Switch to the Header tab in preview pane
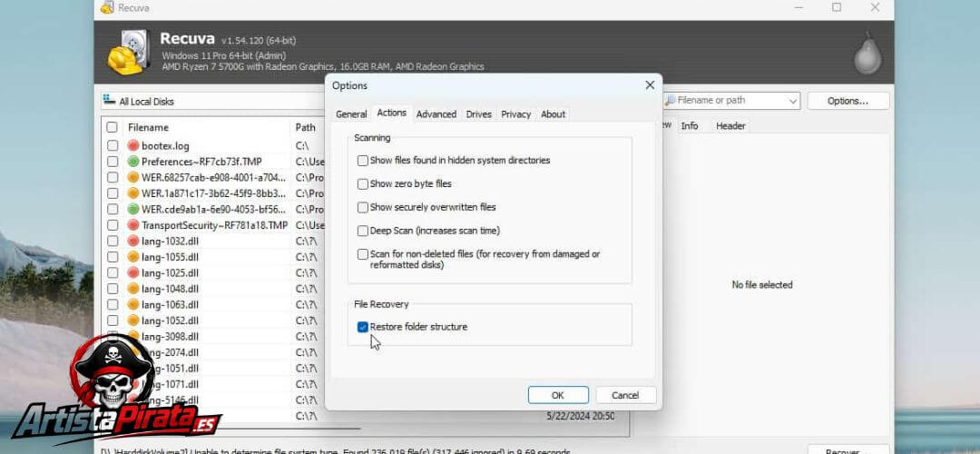 coord(730,125)
